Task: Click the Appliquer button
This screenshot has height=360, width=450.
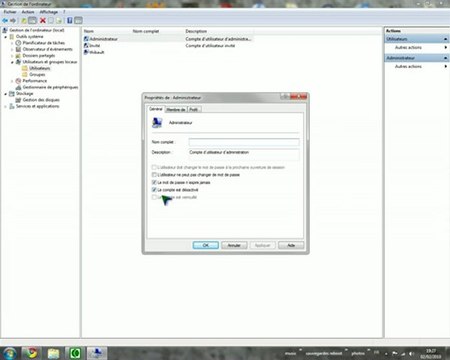Action: 263,245
